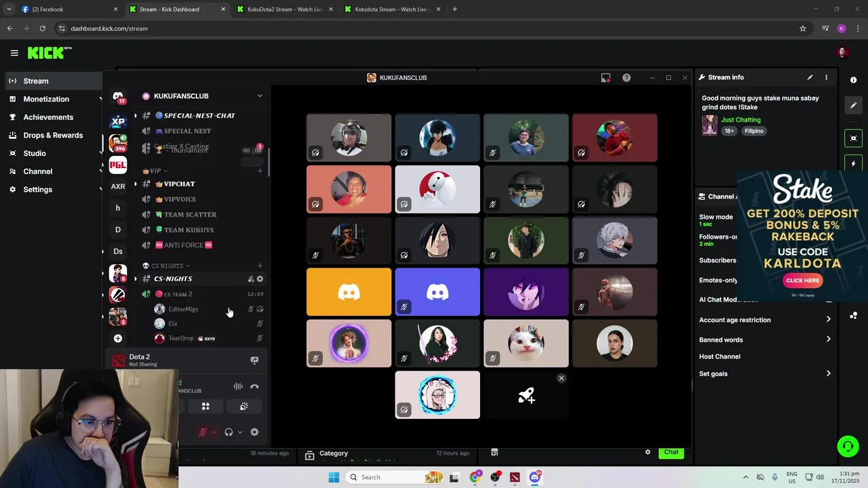Dismiss the invite tile with its X
The image size is (868, 488).
click(x=561, y=378)
